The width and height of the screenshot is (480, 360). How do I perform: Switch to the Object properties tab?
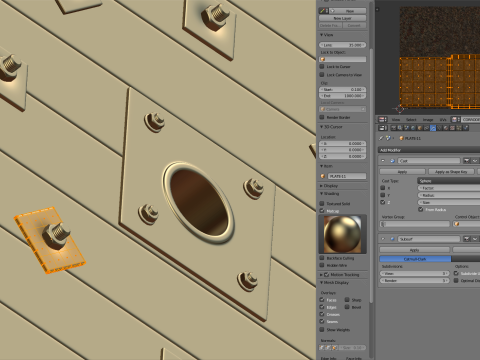click(420, 128)
